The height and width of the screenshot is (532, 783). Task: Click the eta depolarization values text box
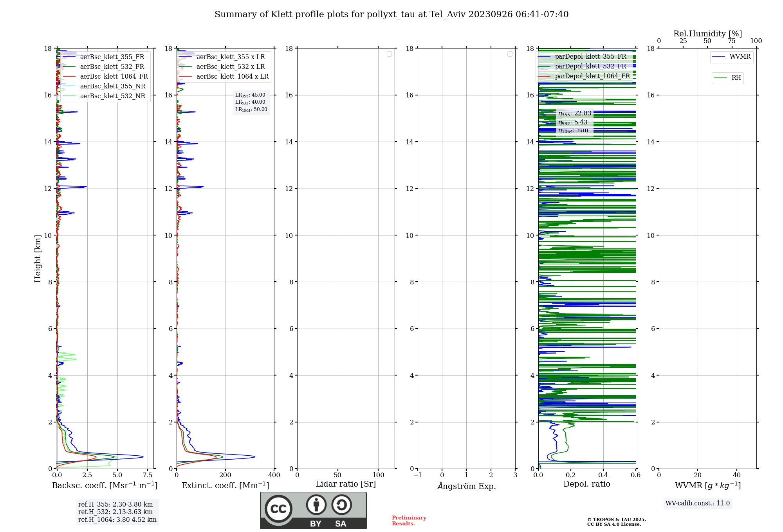click(574, 122)
